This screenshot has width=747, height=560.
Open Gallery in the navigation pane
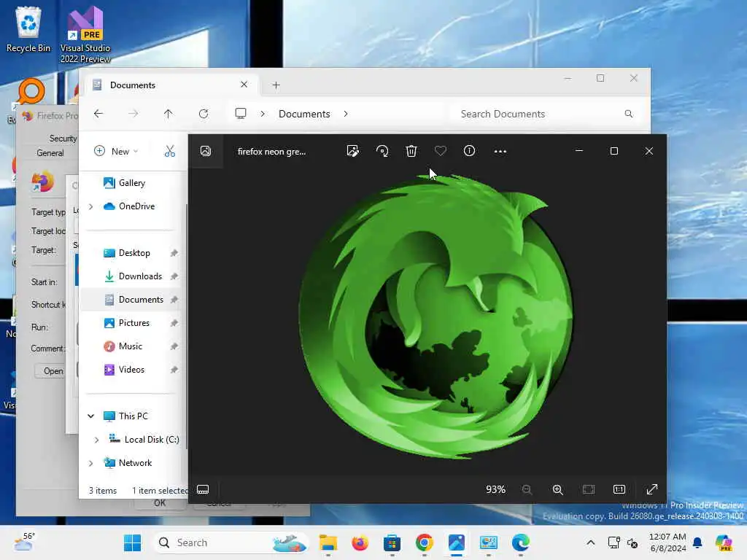[131, 183]
